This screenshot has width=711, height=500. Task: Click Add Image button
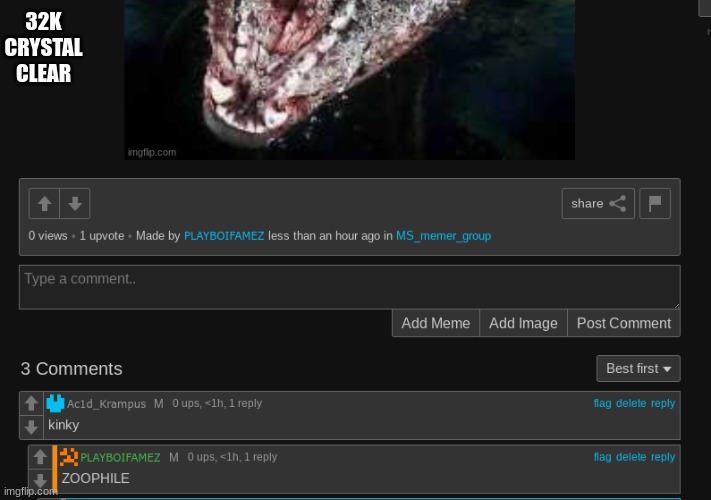tap(523, 323)
